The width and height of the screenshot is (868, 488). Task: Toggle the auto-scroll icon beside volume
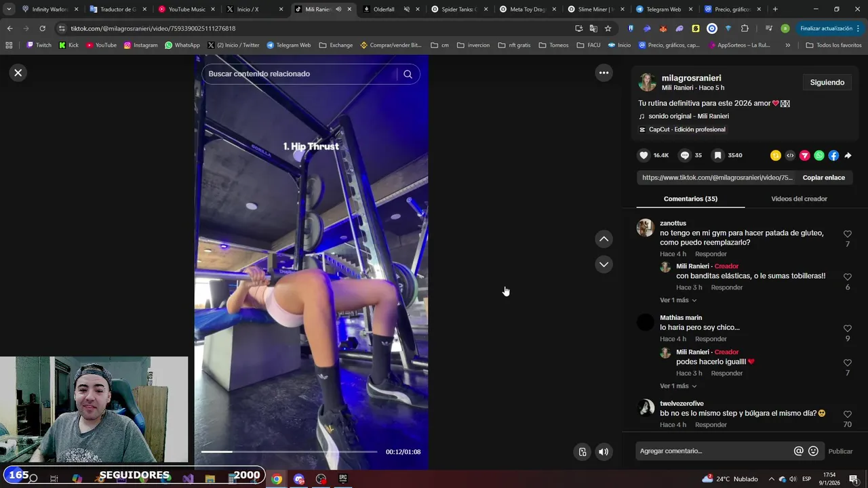click(x=583, y=452)
